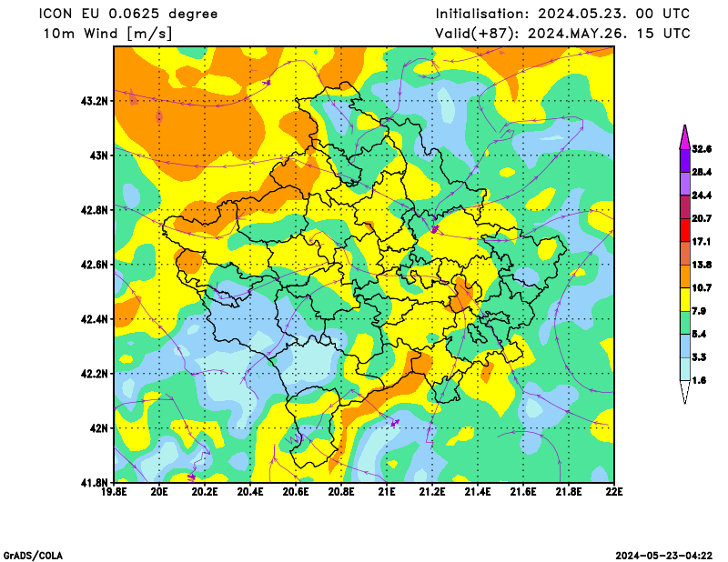728x562 pixels.
Task: Click the red colorbar band below 20.7
Action: tap(685, 230)
